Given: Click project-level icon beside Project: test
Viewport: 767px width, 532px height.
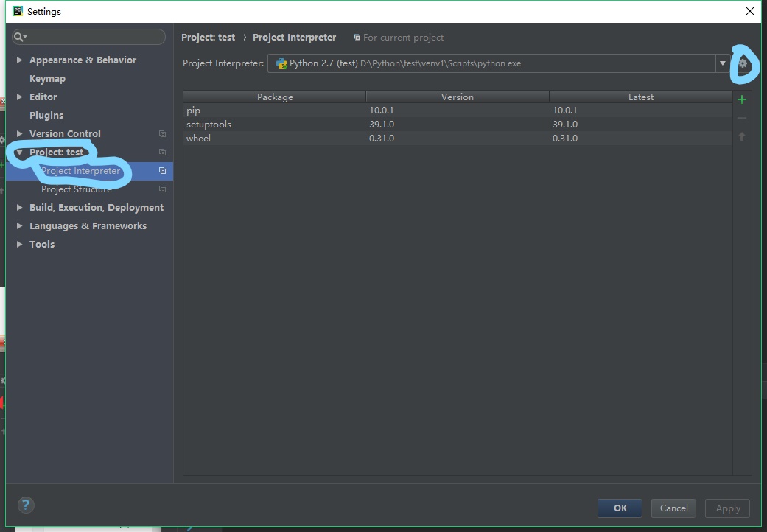Looking at the screenshot, I should (x=162, y=152).
